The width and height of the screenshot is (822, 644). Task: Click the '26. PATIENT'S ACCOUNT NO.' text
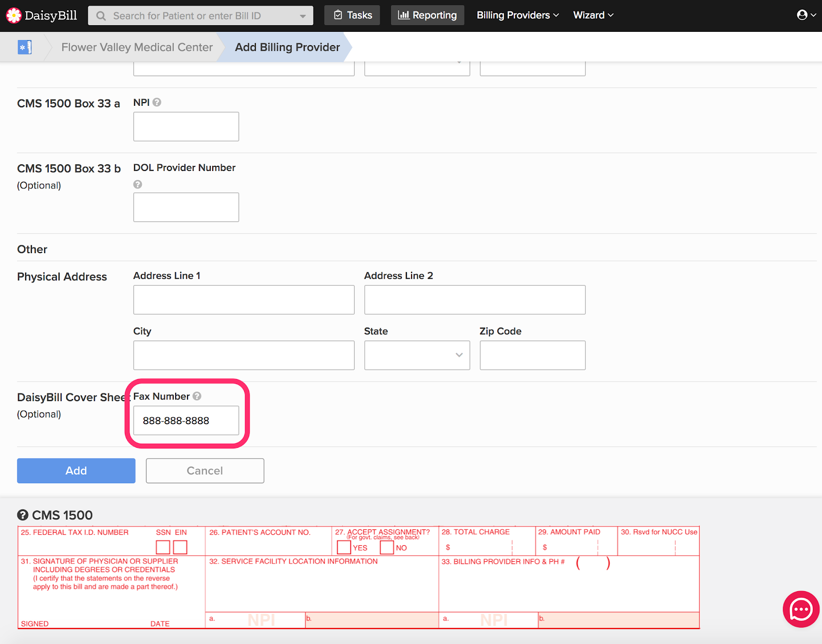click(x=260, y=532)
